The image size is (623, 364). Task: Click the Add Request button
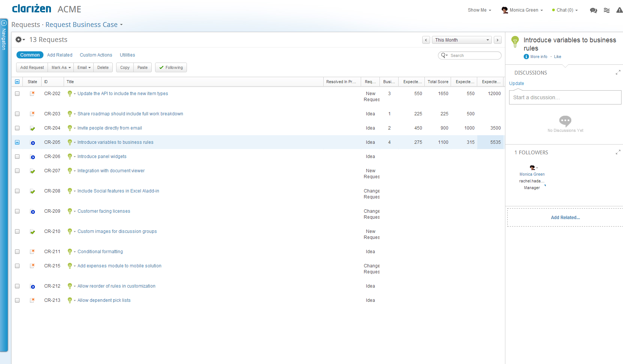(x=32, y=68)
